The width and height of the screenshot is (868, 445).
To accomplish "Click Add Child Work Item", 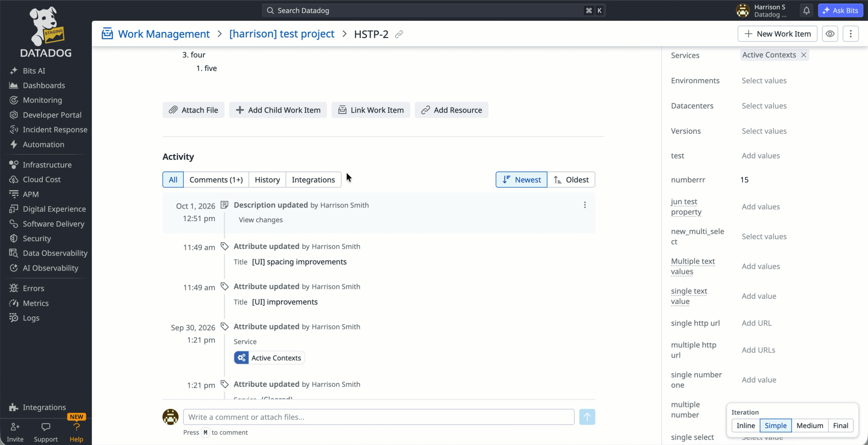I will pos(278,110).
